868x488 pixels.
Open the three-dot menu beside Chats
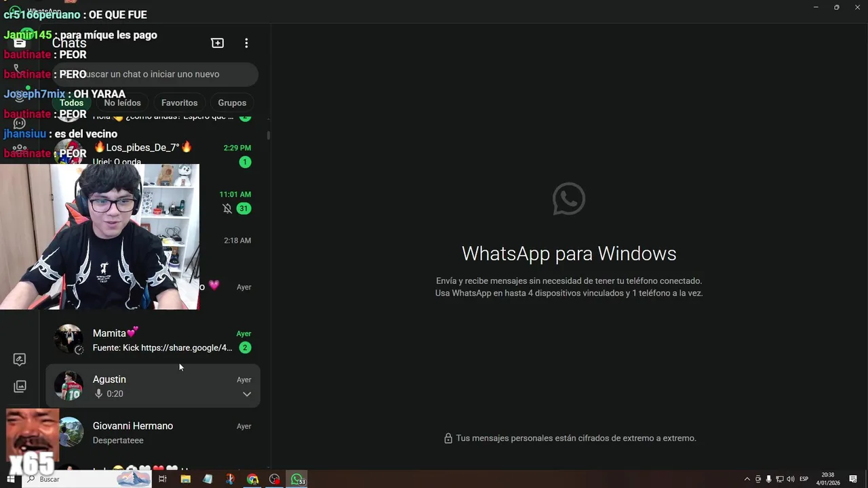[x=246, y=43]
